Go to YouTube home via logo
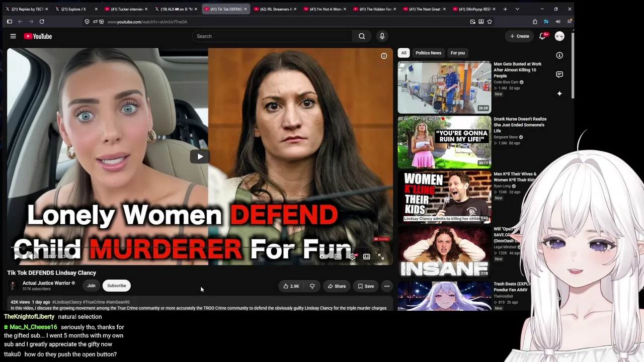644x362 pixels. pos(38,36)
